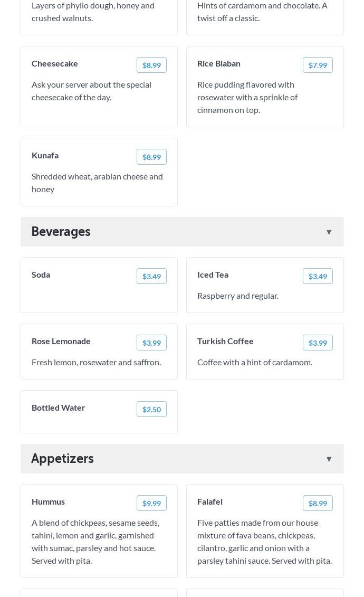Screen dimensions: 364x597
Task: Click the Beverages section header
Action: (182, 232)
